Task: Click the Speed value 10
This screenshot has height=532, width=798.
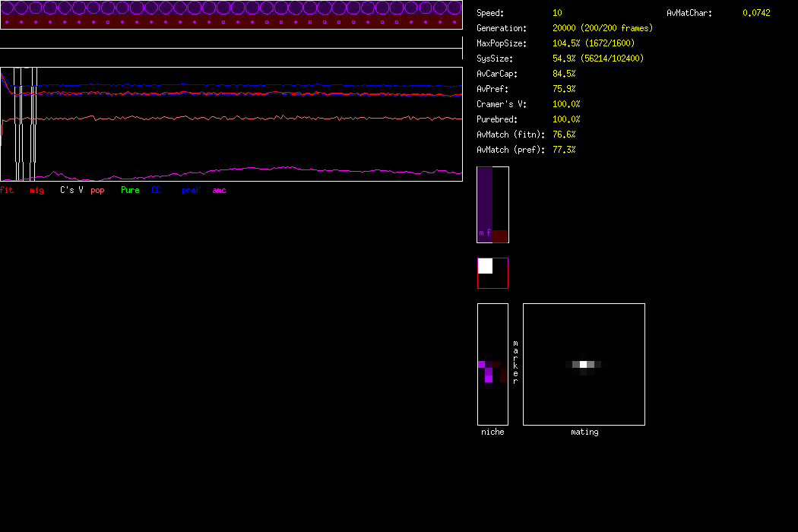Action: click(x=557, y=13)
